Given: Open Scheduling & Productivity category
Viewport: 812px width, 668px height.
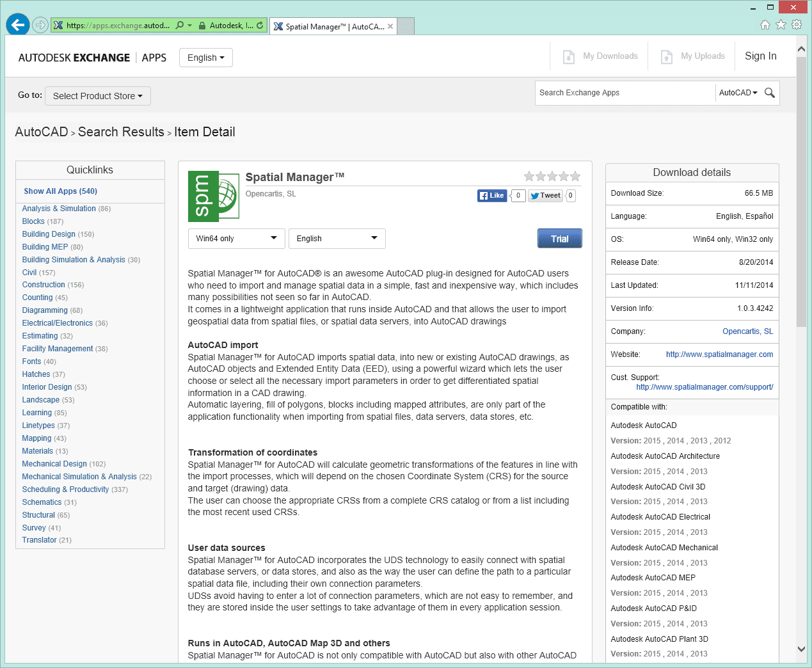Looking at the screenshot, I should tap(65, 489).
